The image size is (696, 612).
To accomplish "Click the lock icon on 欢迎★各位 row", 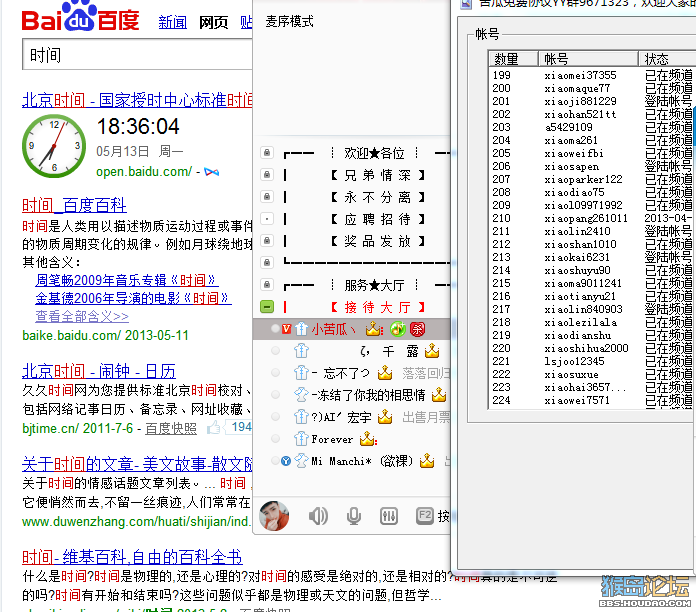I will click(x=267, y=153).
